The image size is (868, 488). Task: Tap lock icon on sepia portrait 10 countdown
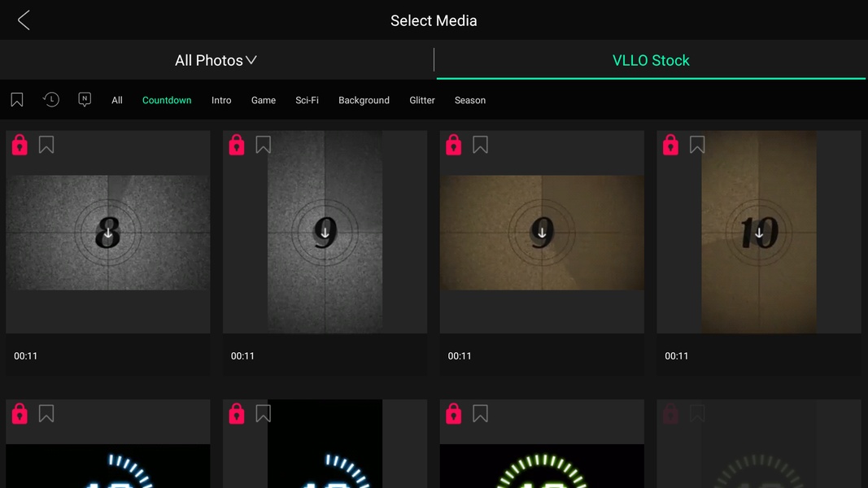pyautogui.click(x=670, y=145)
